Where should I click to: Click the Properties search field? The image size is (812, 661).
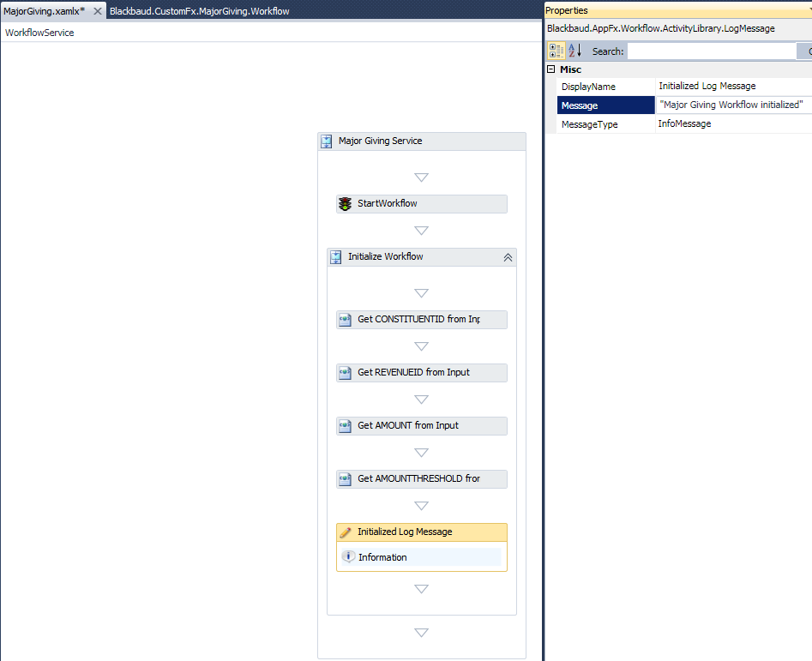point(712,51)
